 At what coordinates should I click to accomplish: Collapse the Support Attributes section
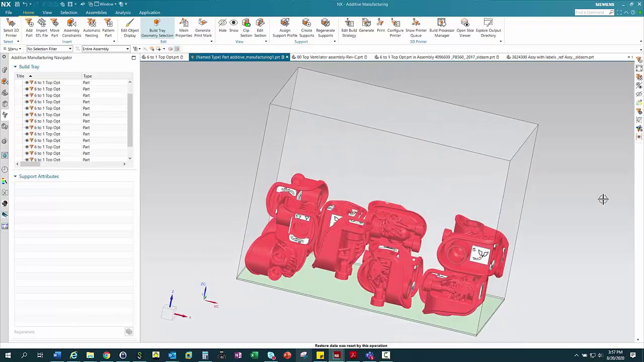pyautogui.click(x=15, y=176)
